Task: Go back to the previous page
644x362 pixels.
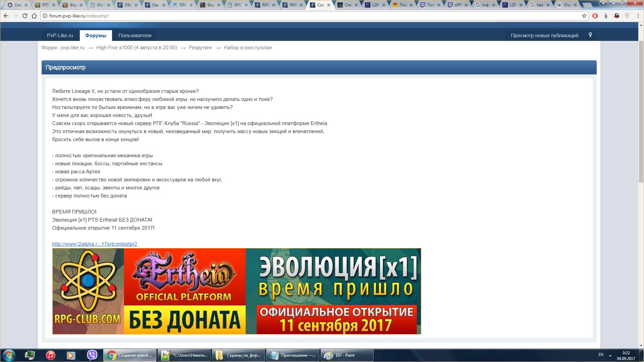Action: [6, 16]
